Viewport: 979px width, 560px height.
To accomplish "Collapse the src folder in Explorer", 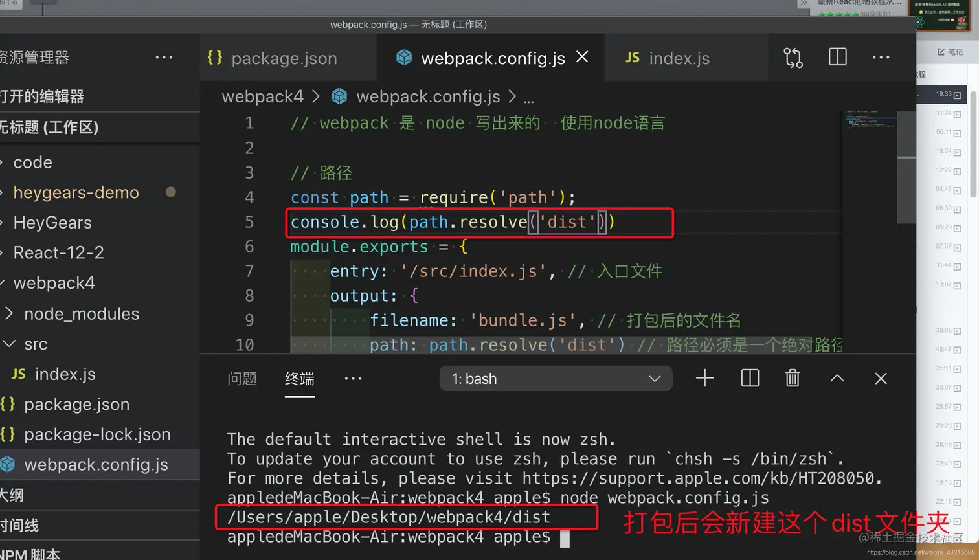I will pos(10,344).
